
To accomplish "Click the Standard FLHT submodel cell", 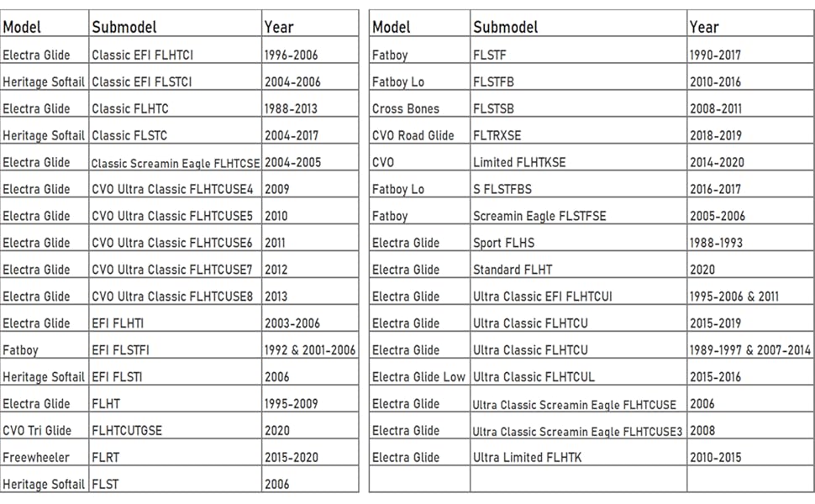I will tap(513, 270).
